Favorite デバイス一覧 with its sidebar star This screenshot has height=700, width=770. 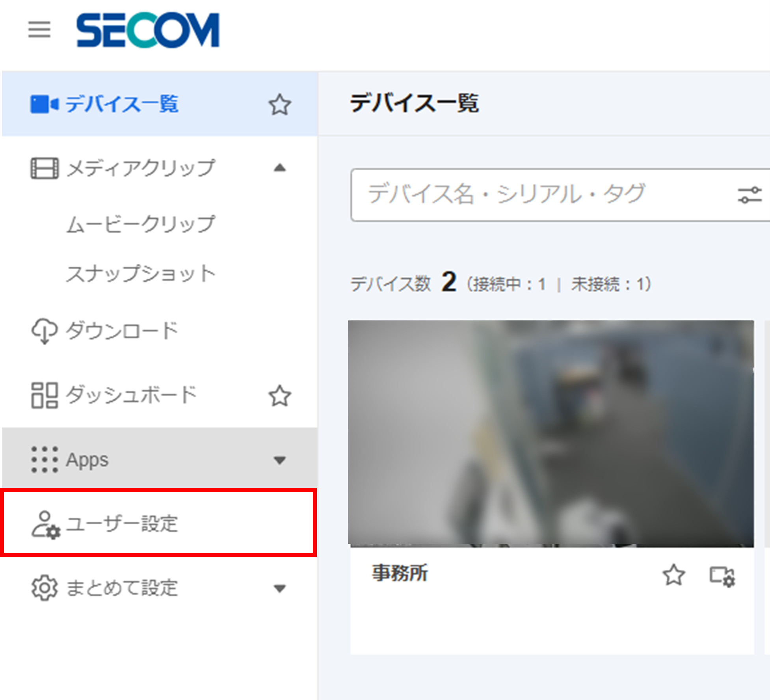tap(280, 104)
